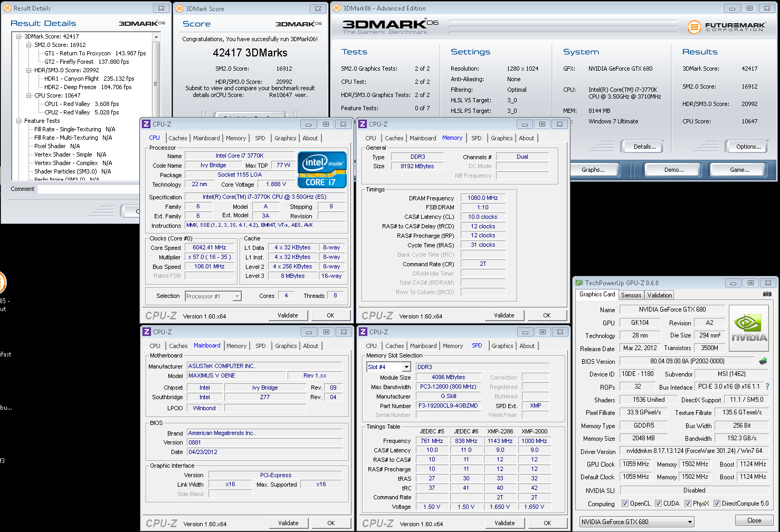Viewport: 780px width, 532px height.
Task: Toggle the DirectCompute 5.0 checkbox
Action: (717, 504)
